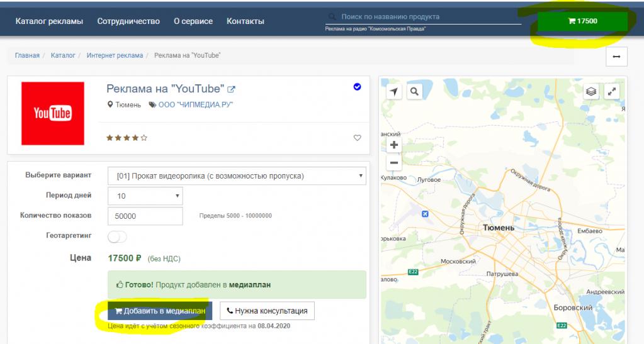Open the Выберите вариант dropdown
This screenshot has width=644, height=344.
(237, 176)
